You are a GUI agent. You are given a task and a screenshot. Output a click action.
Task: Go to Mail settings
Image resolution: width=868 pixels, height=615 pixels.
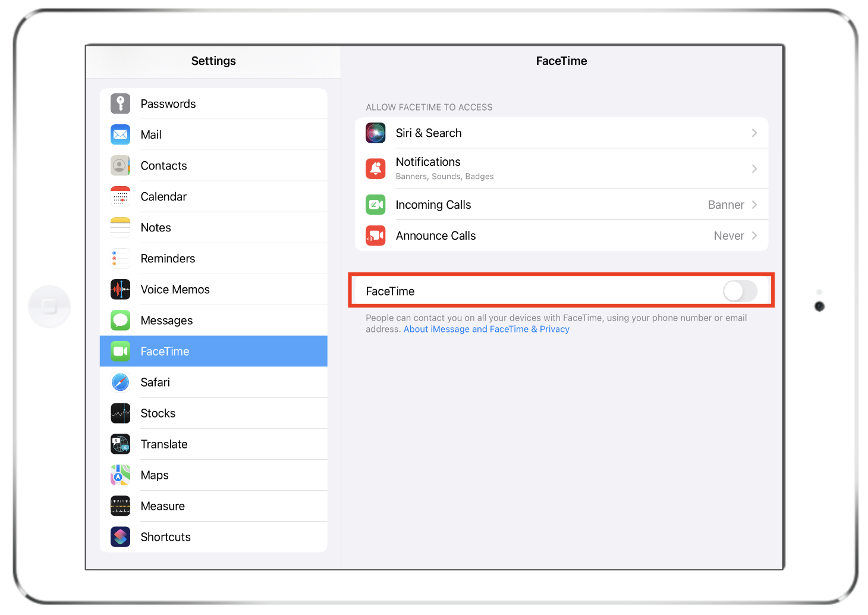point(213,134)
